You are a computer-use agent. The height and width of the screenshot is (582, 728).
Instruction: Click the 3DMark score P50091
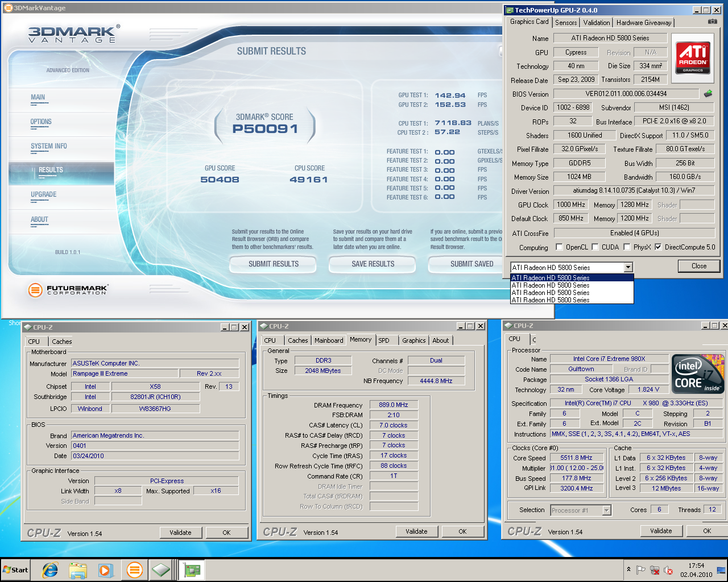click(x=265, y=129)
